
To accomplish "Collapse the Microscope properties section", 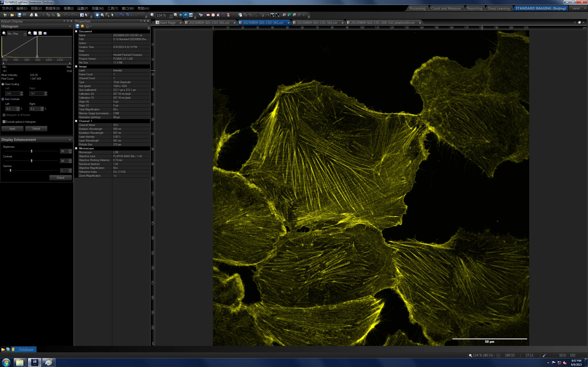I will point(76,148).
